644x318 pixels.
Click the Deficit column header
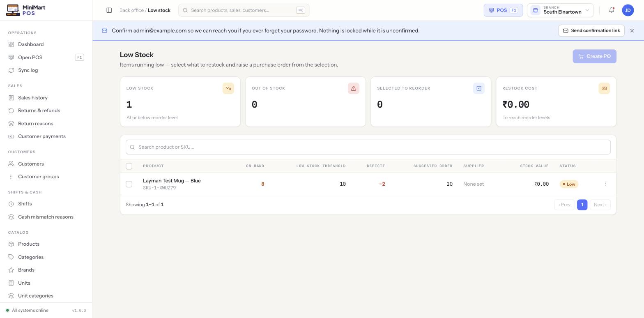coord(376,166)
